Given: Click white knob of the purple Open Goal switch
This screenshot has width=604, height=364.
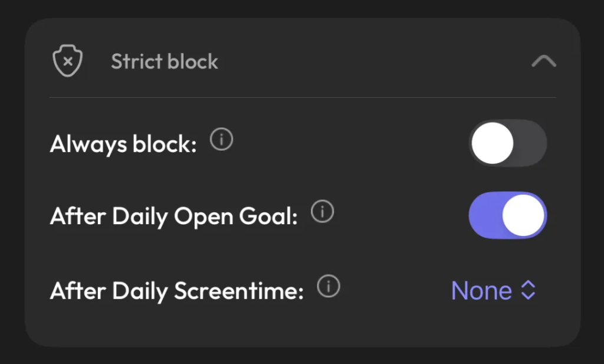Looking at the screenshot, I should click(x=523, y=215).
